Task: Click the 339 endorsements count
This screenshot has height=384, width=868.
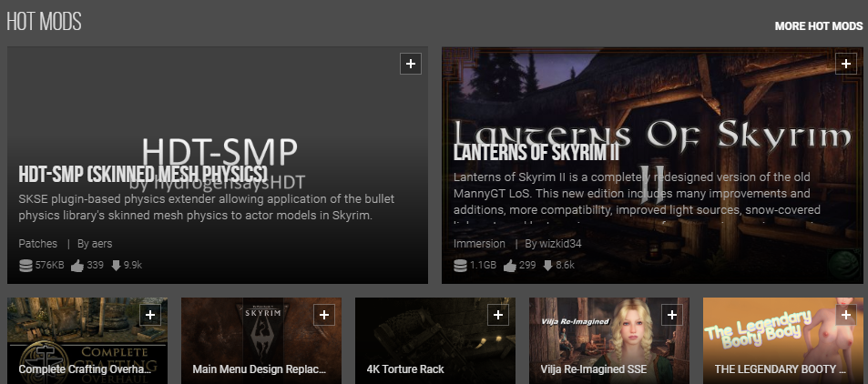Action: tap(96, 266)
